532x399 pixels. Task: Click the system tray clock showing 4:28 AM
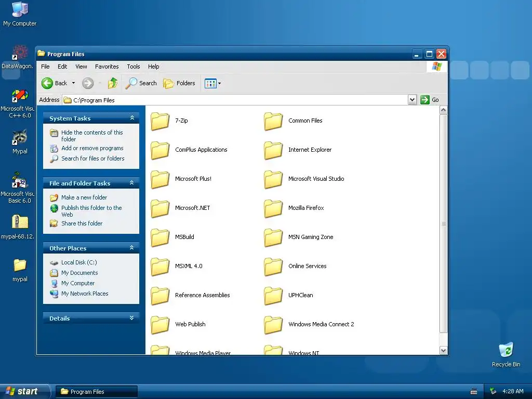[x=513, y=392]
